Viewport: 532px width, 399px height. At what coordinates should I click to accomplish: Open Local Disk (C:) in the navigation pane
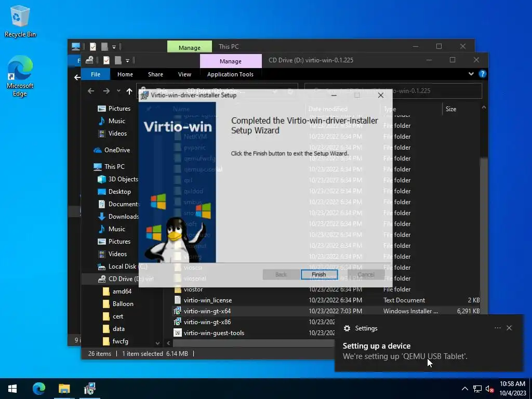[x=123, y=267]
